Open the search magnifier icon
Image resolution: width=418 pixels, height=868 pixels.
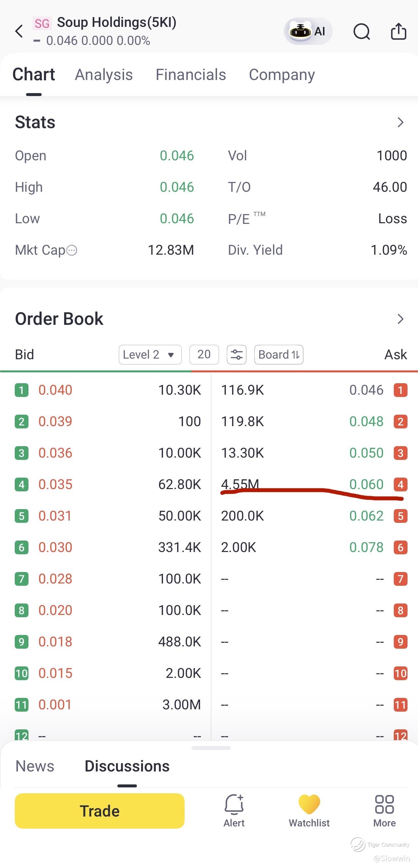point(362,32)
